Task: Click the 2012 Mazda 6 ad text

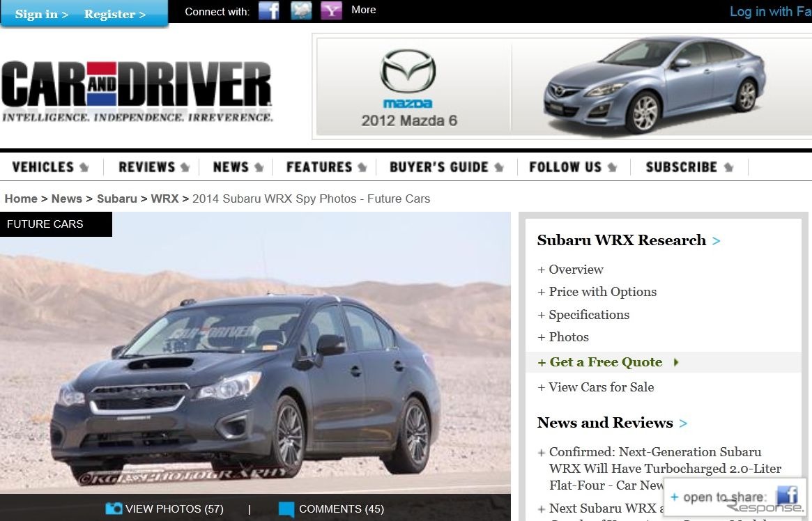Action: [409, 120]
